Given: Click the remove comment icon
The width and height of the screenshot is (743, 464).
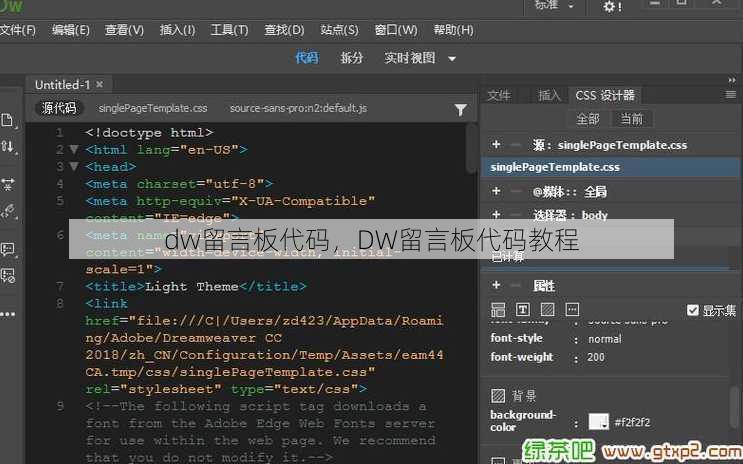Looking at the screenshot, I should pyautogui.click(x=7, y=275).
